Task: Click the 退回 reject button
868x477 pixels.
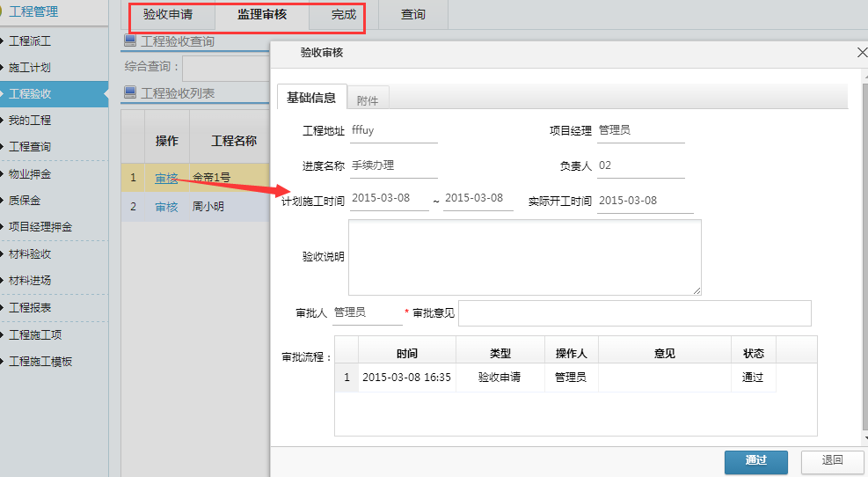Action: click(832, 460)
